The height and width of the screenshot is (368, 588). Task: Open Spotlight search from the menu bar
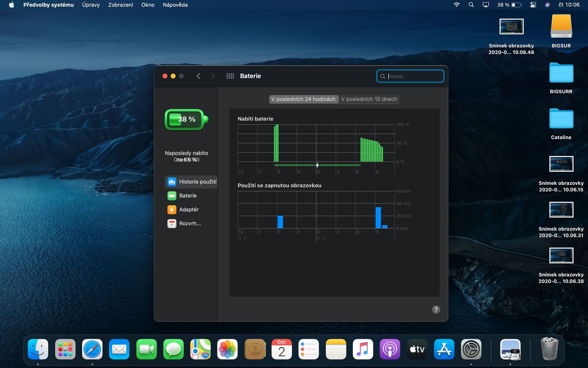point(471,5)
